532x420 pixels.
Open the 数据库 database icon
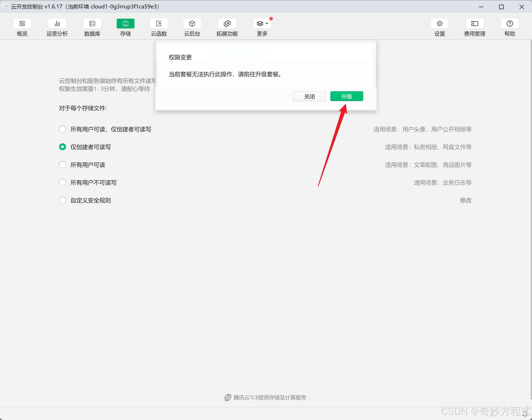tap(92, 24)
